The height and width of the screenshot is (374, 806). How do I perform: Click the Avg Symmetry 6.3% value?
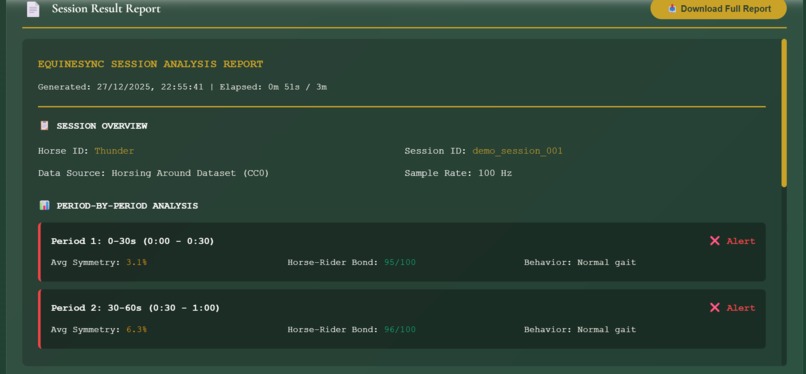click(x=136, y=329)
